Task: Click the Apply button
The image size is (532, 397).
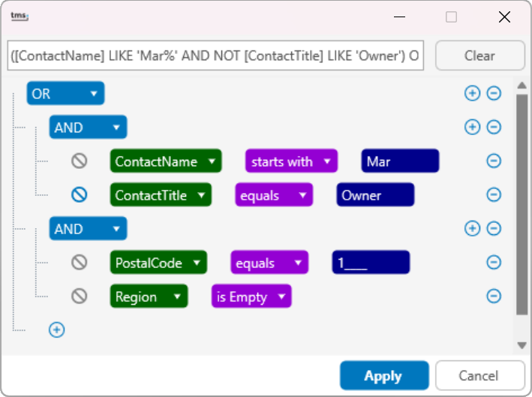Action: [384, 376]
